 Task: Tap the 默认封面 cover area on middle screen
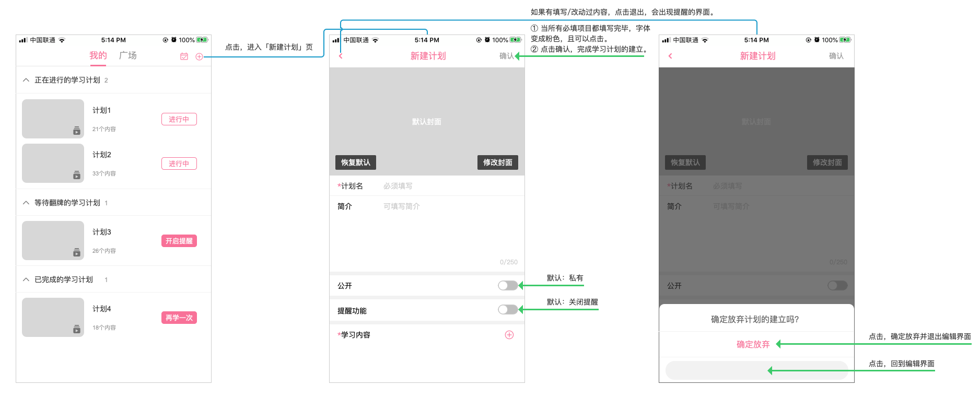(x=427, y=121)
